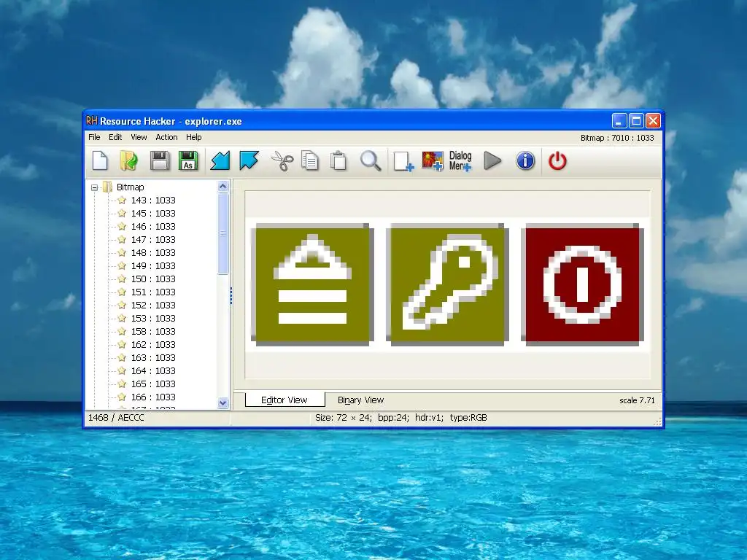Open a file with the folder icon
Viewport: 747px width, 560px height.
click(x=128, y=160)
